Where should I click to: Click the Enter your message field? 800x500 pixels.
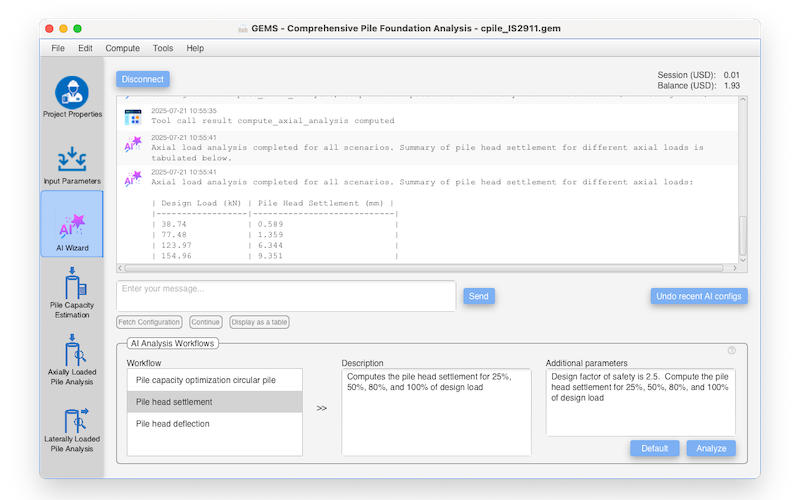pyautogui.click(x=285, y=295)
